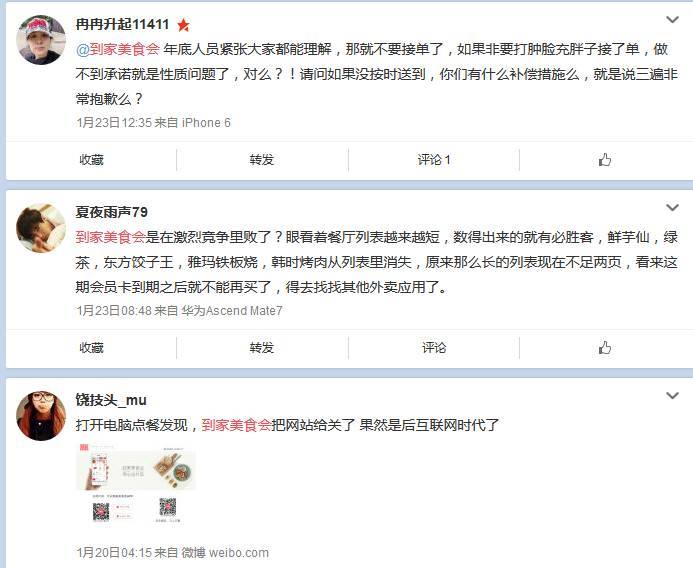Expand options chevron on 夏夜雨声79's post
The image size is (693, 568).
(x=672, y=207)
